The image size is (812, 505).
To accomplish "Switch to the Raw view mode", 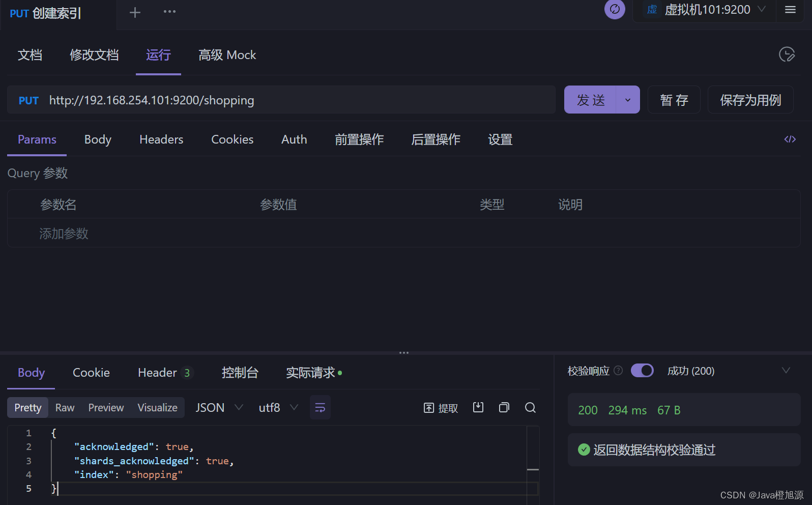I will [65, 408].
